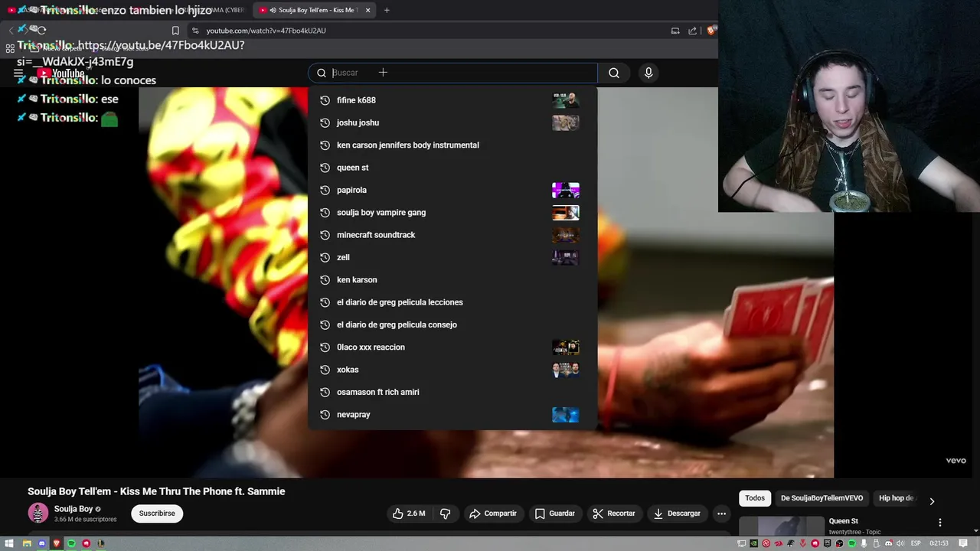980x551 pixels.
Task: Select suggestion 'nevapray'
Action: pyautogui.click(x=452, y=414)
